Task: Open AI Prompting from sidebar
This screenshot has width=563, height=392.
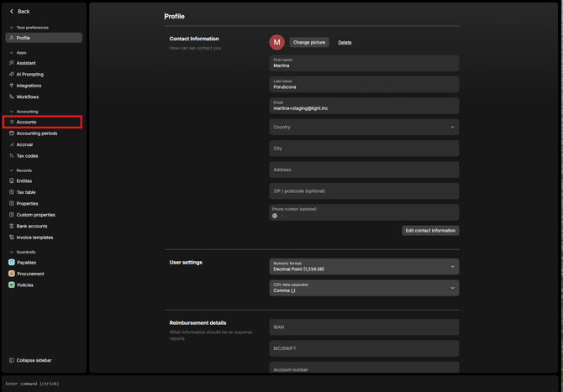Action: (29, 74)
